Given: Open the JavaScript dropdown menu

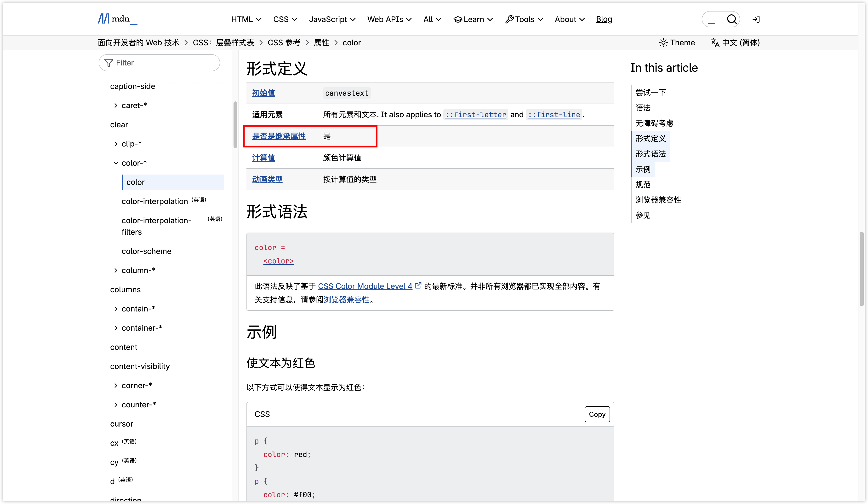Looking at the screenshot, I should click(332, 19).
